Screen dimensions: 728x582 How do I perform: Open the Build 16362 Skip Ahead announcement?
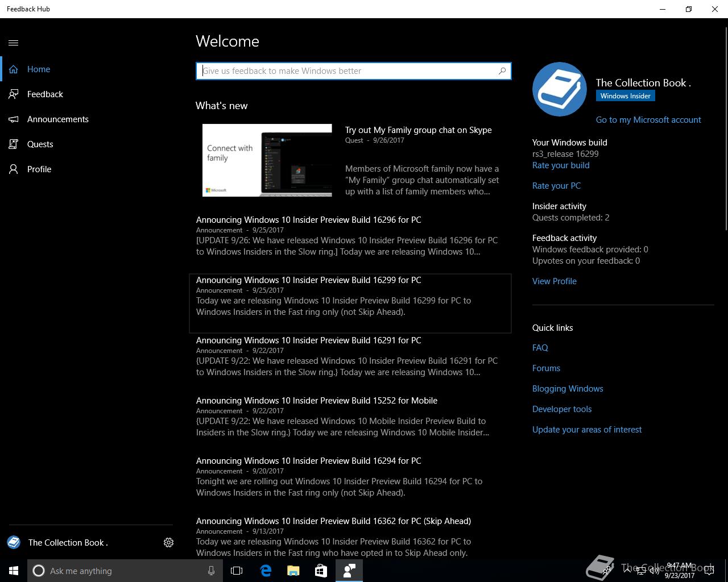coord(350,537)
